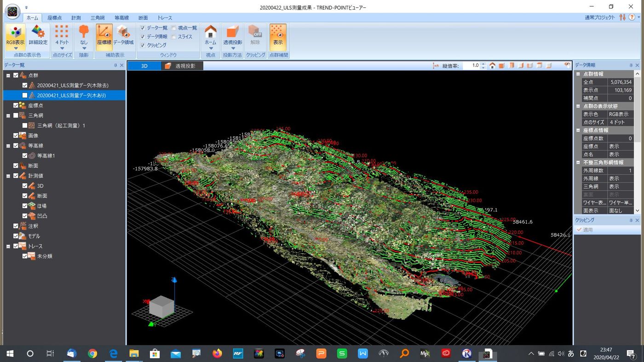Toggle the データ領域 data area display
644x362 pixels.
coord(123,35)
